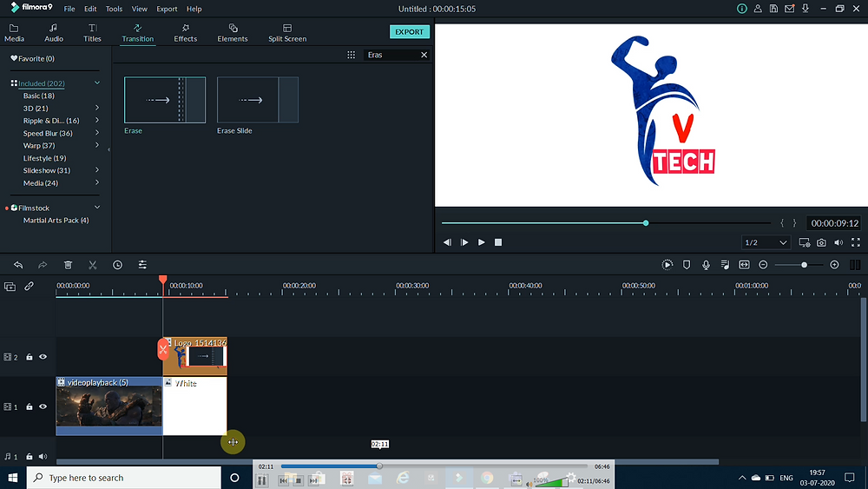Open preview quality 1/2 dropdown

[x=765, y=242]
